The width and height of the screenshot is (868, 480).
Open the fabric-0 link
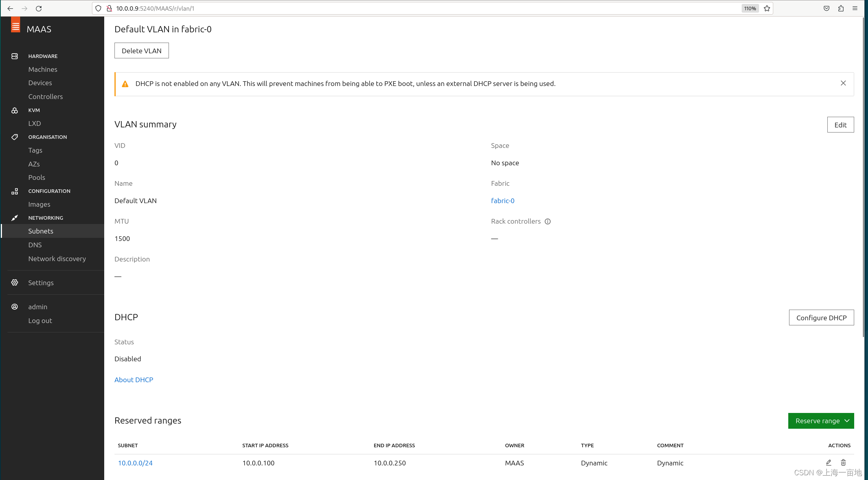point(502,201)
